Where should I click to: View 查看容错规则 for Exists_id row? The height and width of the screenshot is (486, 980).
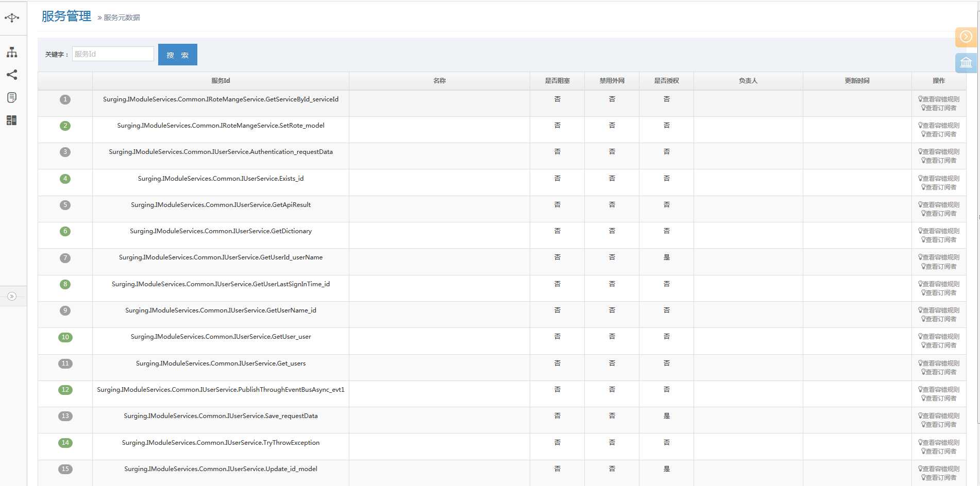(939, 178)
